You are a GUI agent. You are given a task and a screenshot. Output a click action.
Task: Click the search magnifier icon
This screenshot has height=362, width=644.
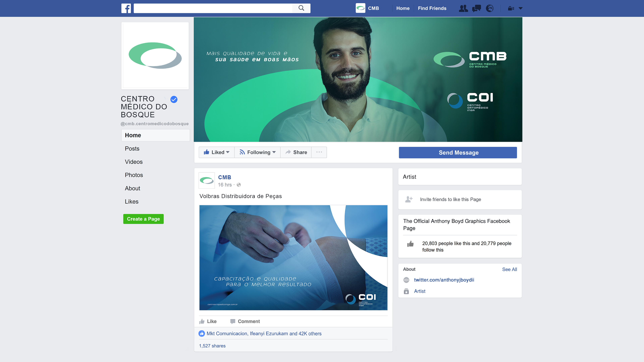(301, 8)
